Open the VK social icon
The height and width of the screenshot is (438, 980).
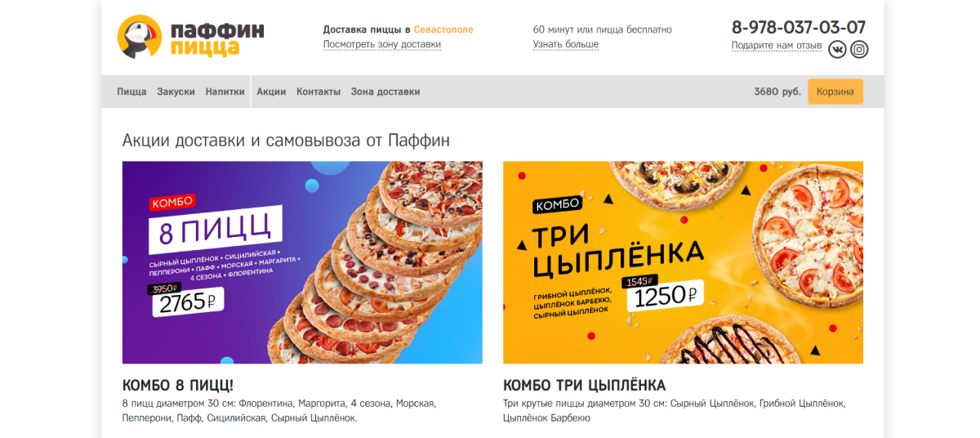tap(837, 50)
